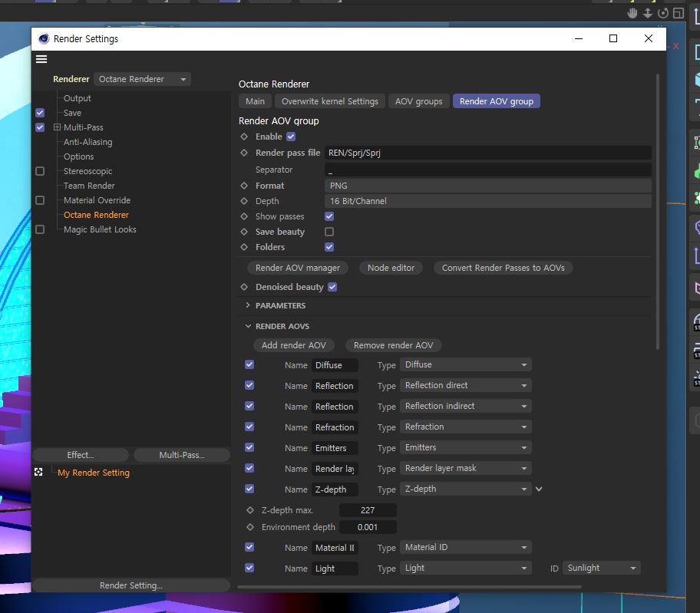The height and width of the screenshot is (613, 700).
Task: Click the Render pass file path field
Action: point(488,153)
